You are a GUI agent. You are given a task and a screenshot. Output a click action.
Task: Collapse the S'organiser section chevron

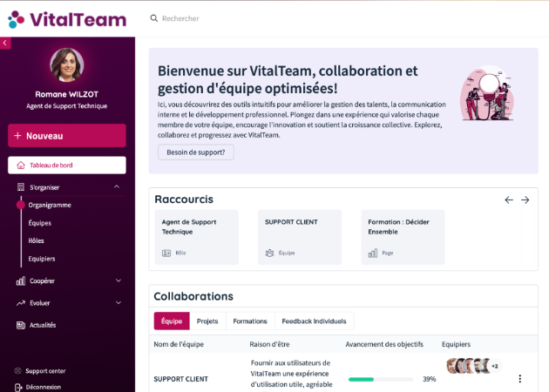[x=117, y=187]
